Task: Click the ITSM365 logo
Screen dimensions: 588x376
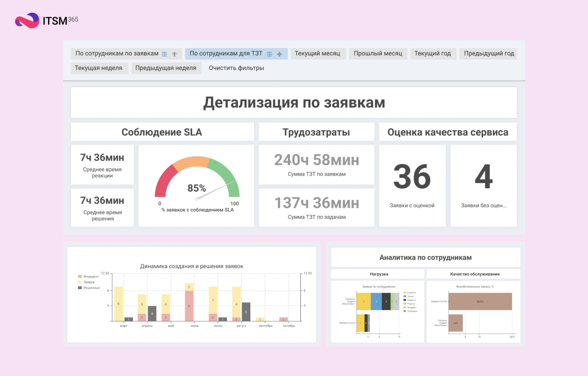Action: pos(47,21)
